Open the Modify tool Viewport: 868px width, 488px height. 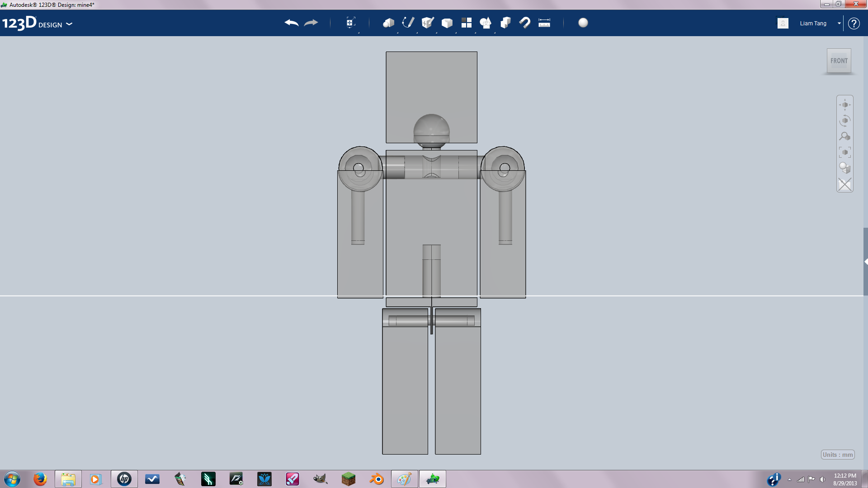[447, 23]
